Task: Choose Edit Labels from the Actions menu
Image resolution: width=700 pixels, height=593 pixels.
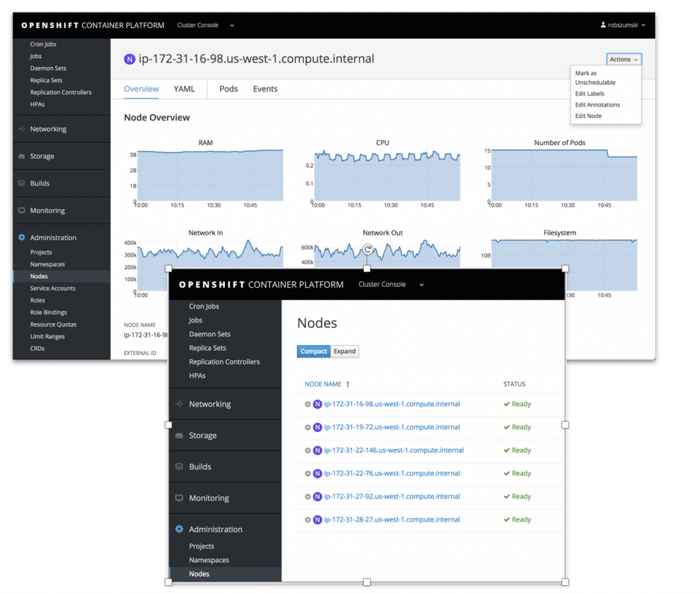Action: (589, 94)
